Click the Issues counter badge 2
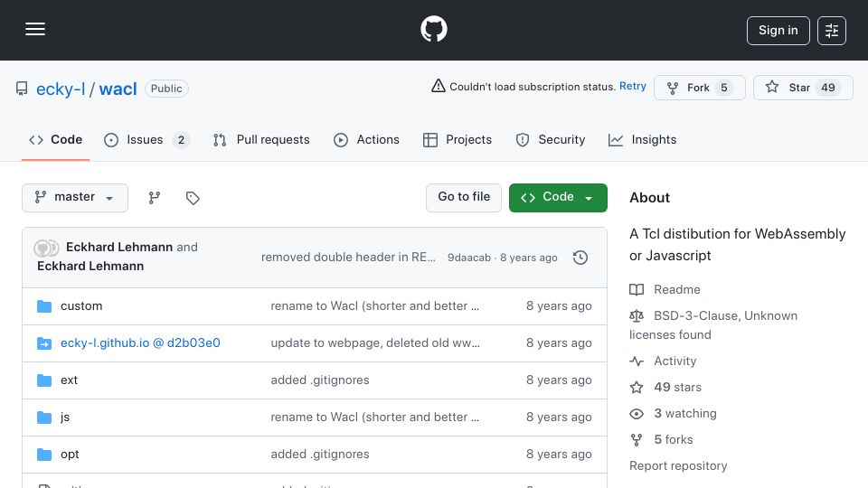 point(181,140)
